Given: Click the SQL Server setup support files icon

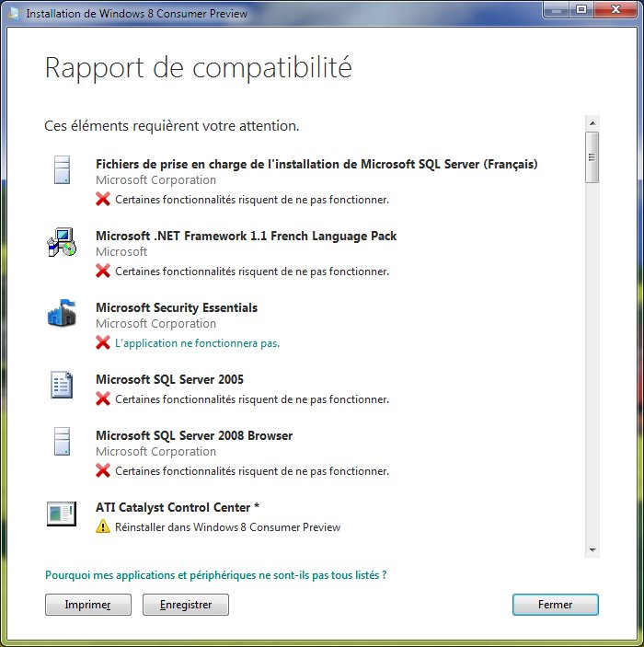Looking at the screenshot, I should click(x=62, y=169).
